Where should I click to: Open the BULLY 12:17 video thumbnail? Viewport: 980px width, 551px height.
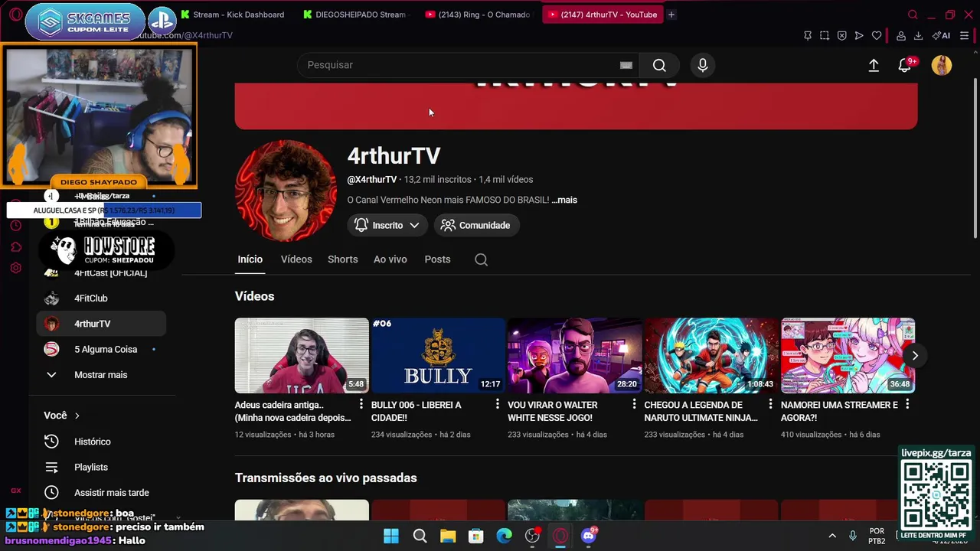click(438, 355)
